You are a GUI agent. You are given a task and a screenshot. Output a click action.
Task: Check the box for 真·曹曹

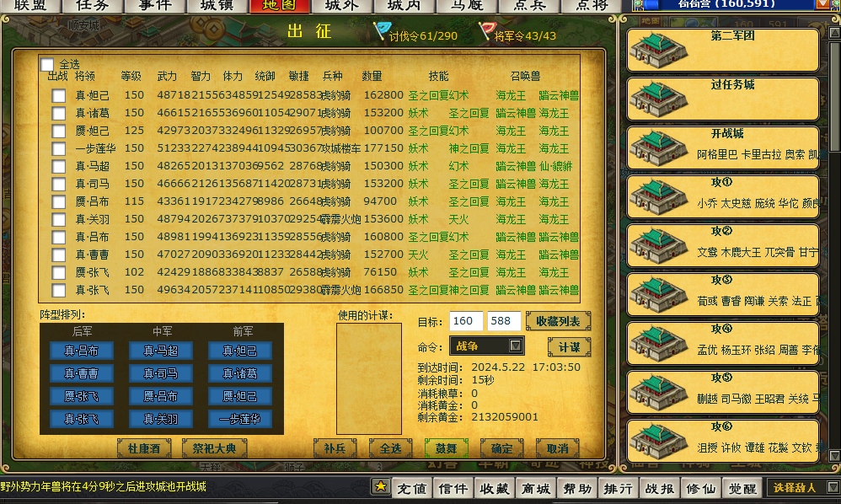click(58, 255)
